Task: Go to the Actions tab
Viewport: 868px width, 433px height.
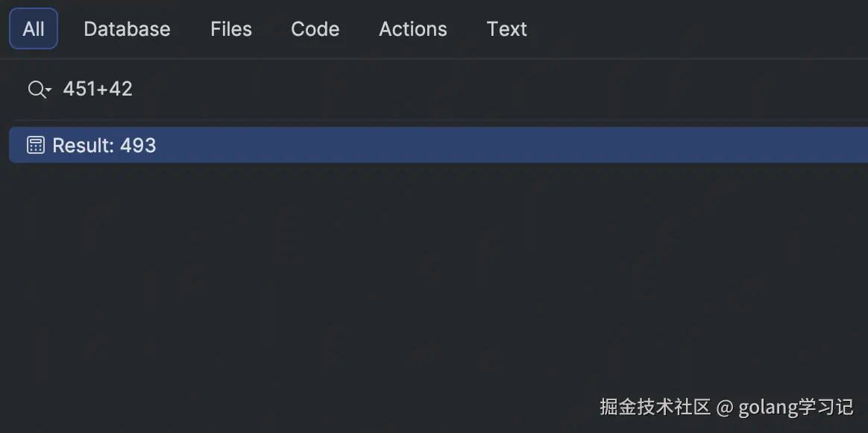Action: point(413,29)
